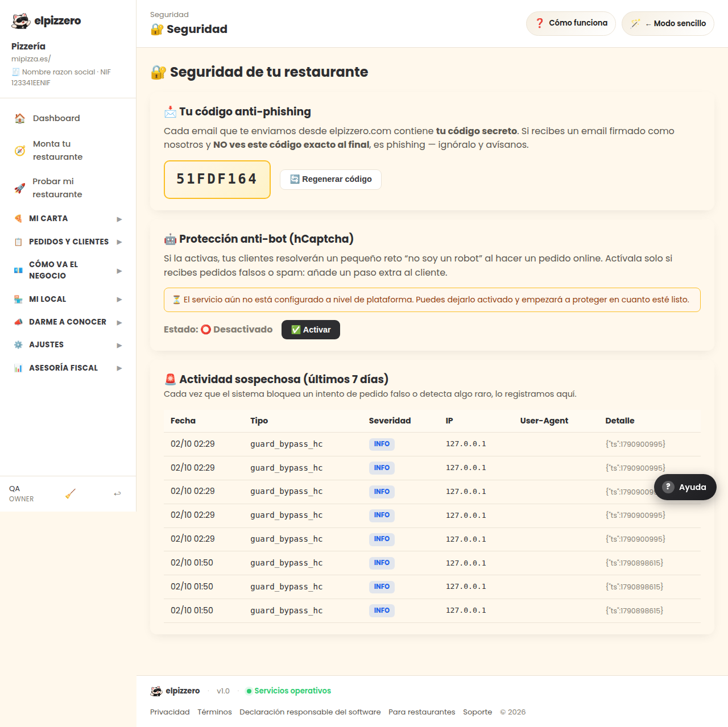Click the anti-phishing code 51FDF164

(217, 180)
